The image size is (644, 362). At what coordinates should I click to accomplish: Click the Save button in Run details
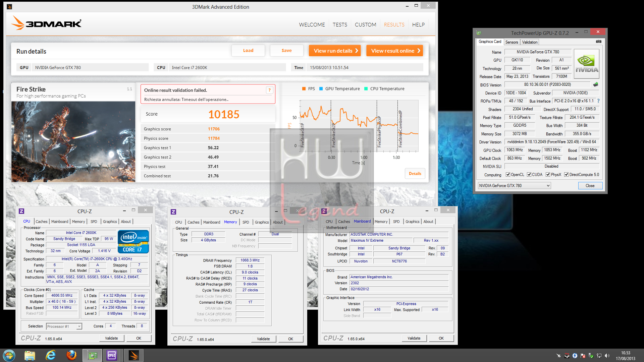(x=286, y=51)
